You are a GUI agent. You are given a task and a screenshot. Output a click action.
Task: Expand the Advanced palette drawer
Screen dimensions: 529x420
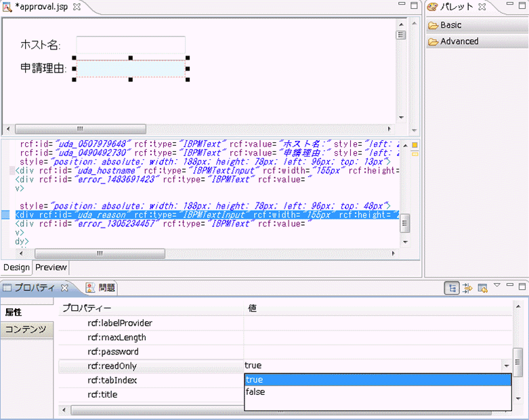coord(459,41)
